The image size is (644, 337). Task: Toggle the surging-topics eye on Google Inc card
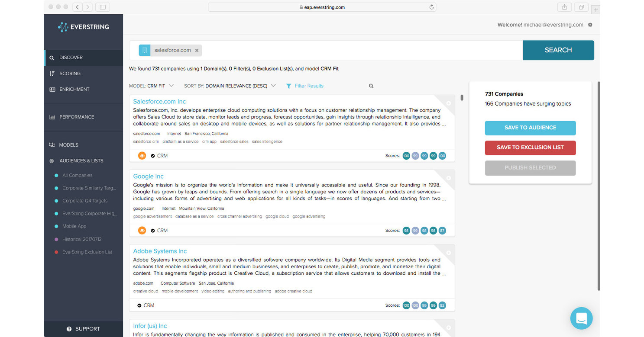(142, 230)
